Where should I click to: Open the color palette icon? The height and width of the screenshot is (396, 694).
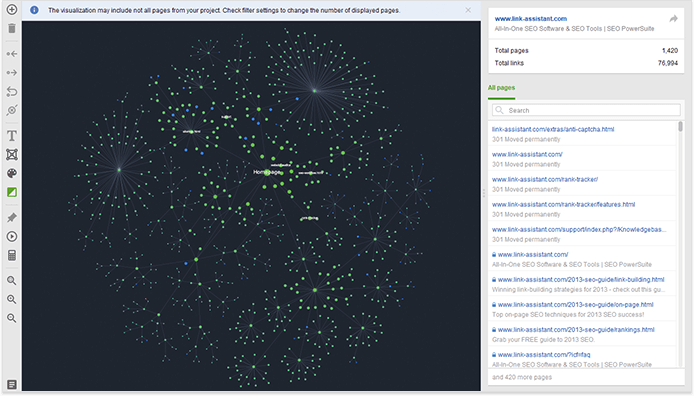pos(12,173)
